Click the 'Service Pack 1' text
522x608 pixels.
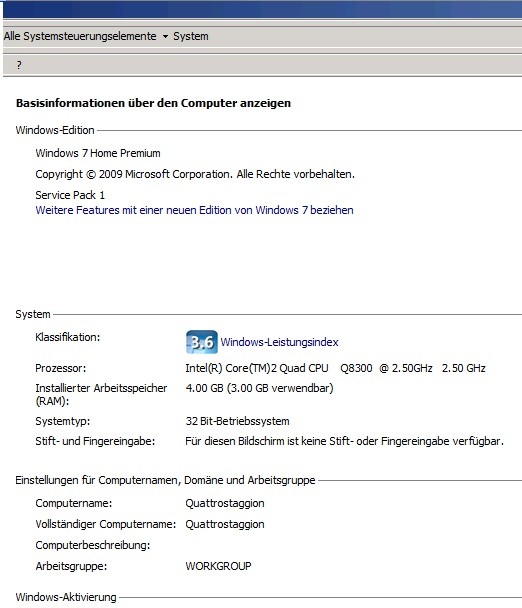pyautogui.click(x=70, y=195)
